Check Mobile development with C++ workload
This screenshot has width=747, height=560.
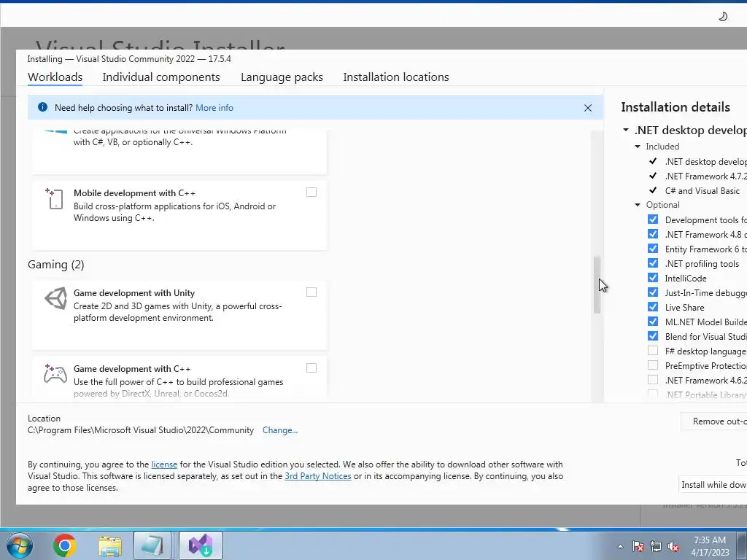311,192
